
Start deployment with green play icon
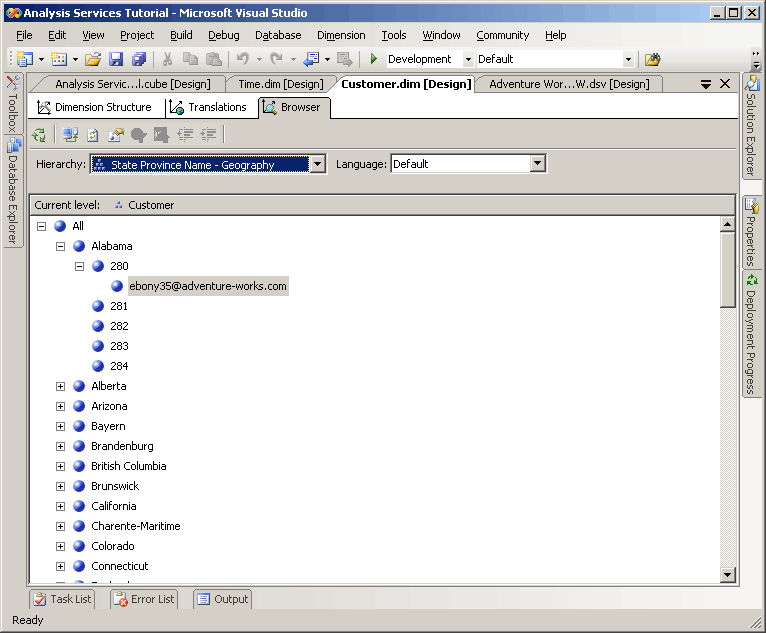(374, 59)
